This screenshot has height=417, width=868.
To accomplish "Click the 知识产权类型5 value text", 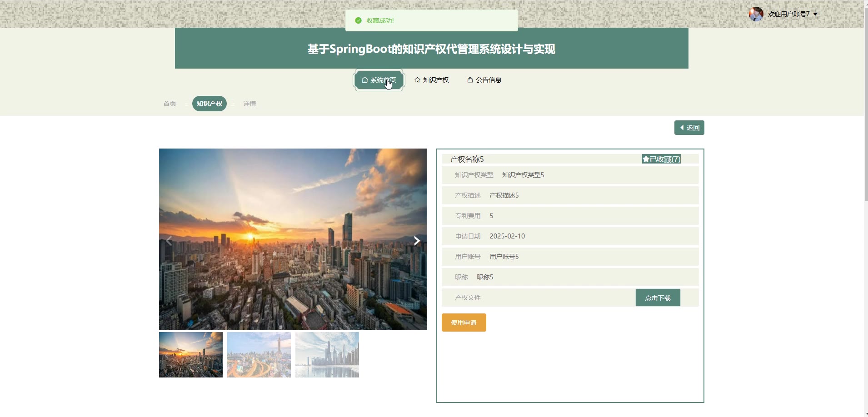I will [x=523, y=175].
